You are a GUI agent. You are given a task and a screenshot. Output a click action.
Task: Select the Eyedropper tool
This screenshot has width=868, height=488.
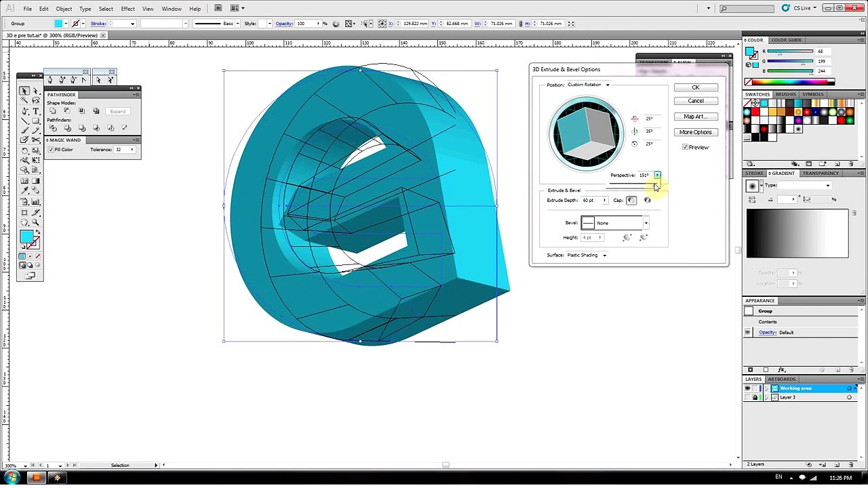point(24,190)
